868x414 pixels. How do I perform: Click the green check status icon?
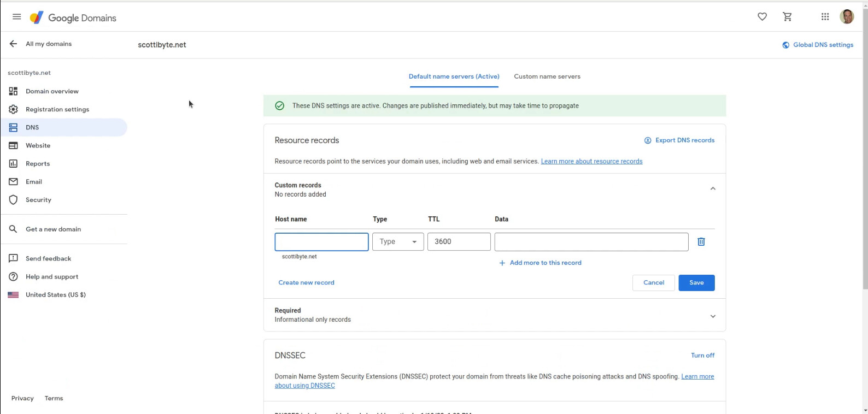click(x=279, y=105)
